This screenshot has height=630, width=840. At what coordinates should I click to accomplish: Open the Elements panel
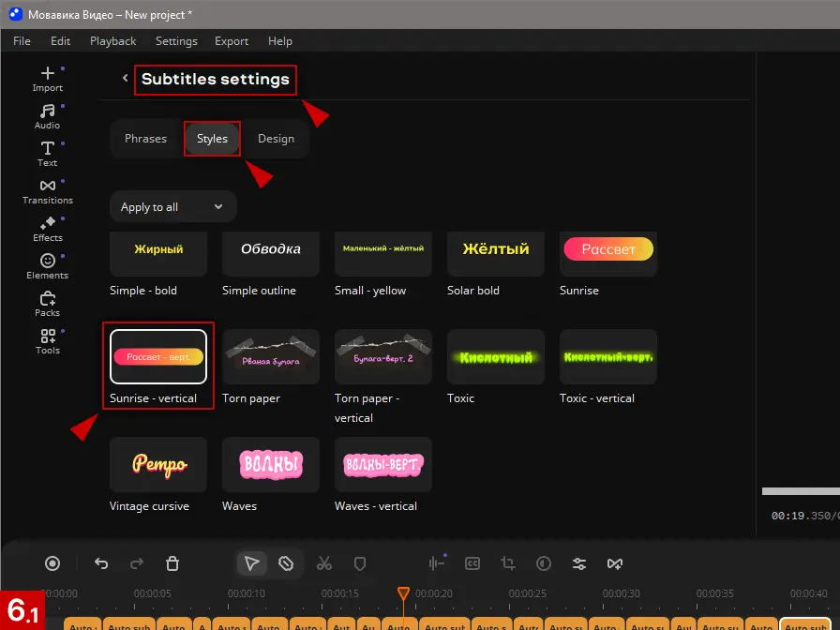[x=47, y=266]
